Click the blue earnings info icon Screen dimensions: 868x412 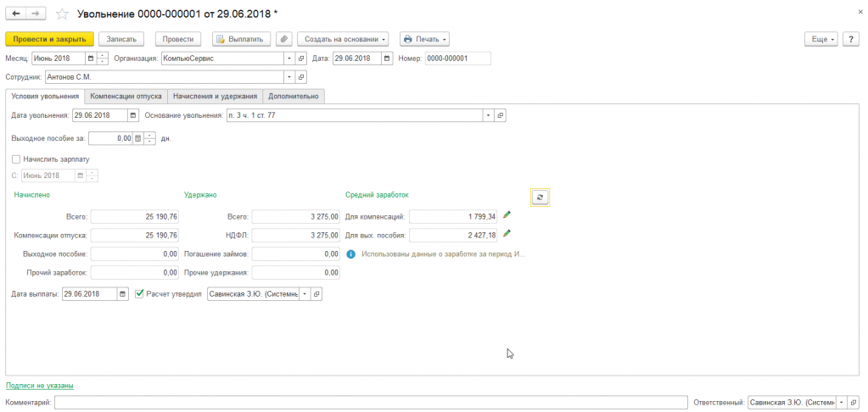coord(350,253)
